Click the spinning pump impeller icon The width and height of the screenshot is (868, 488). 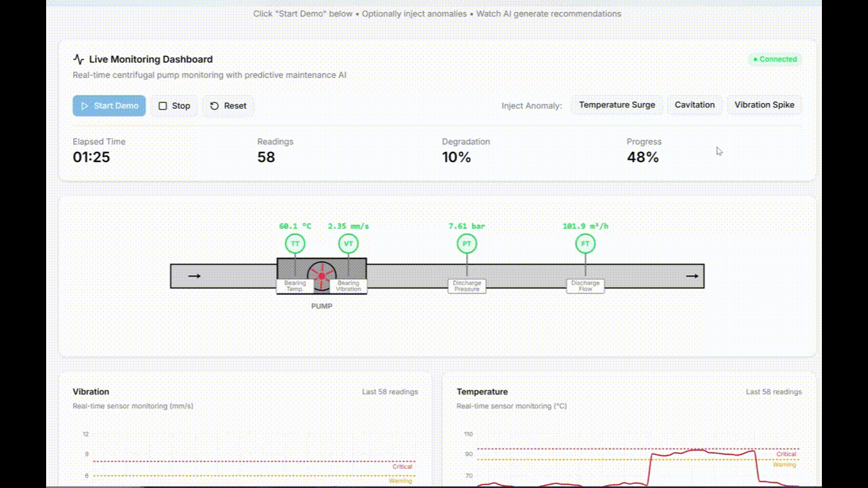[322, 275]
